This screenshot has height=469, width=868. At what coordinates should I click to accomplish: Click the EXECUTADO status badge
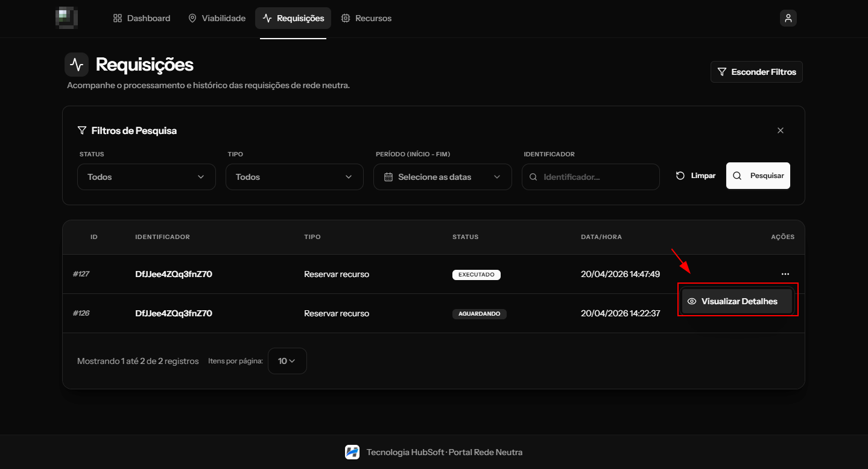click(x=477, y=275)
